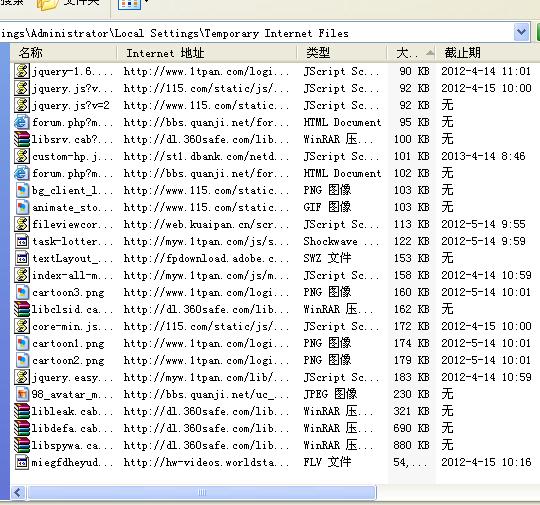The width and height of the screenshot is (540, 505).
Task: Click the 'JPEG 图像' type cell
Action: tap(330, 394)
